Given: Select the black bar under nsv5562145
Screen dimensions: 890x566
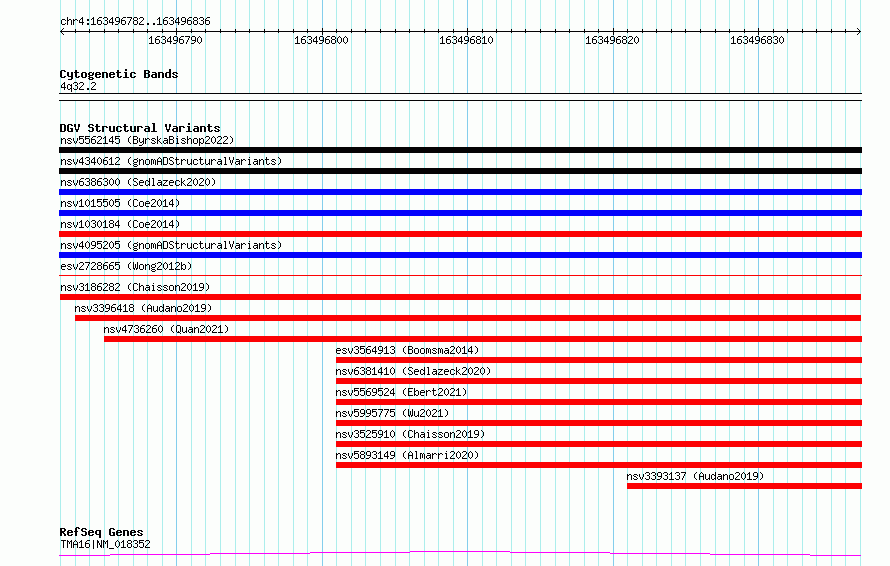Looking at the screenshot, I should coord(460,150).
